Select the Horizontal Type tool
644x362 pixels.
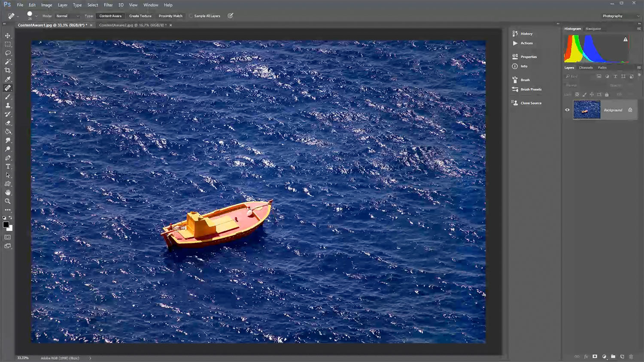(x=8, y=166)
